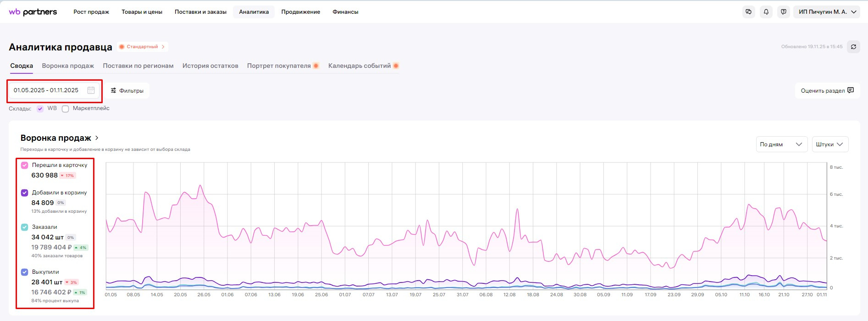Click the Стандартный tariff badge link

coord(143,47)
